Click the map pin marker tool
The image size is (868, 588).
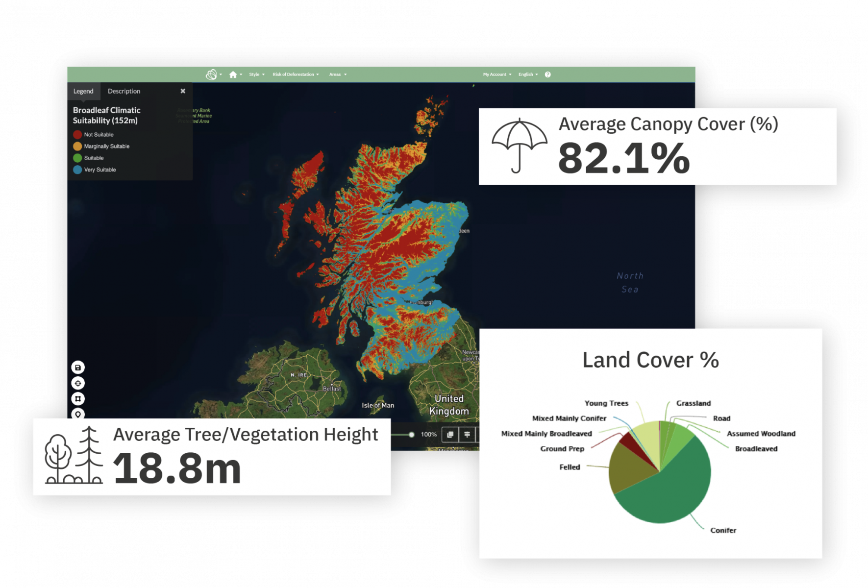point(78,414)
